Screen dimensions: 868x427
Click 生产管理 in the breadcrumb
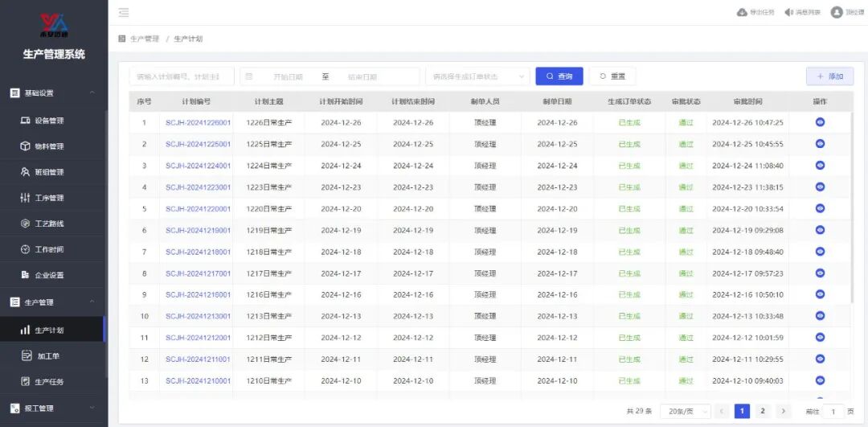coord(145,39)
